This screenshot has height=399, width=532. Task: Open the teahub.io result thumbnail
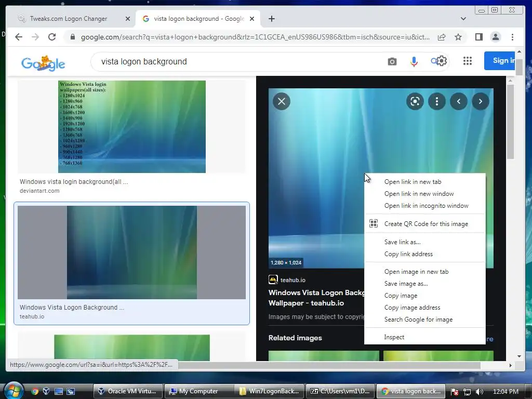click(131, 252)
